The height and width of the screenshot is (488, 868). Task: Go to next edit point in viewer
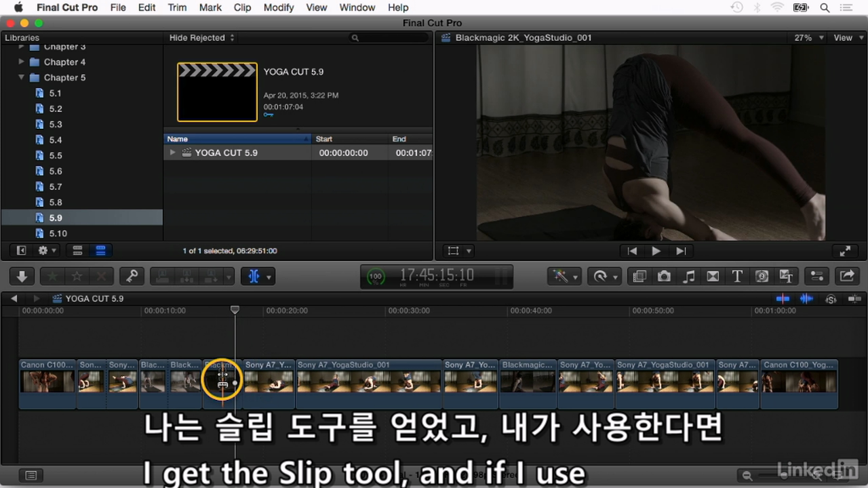point(681,251)
